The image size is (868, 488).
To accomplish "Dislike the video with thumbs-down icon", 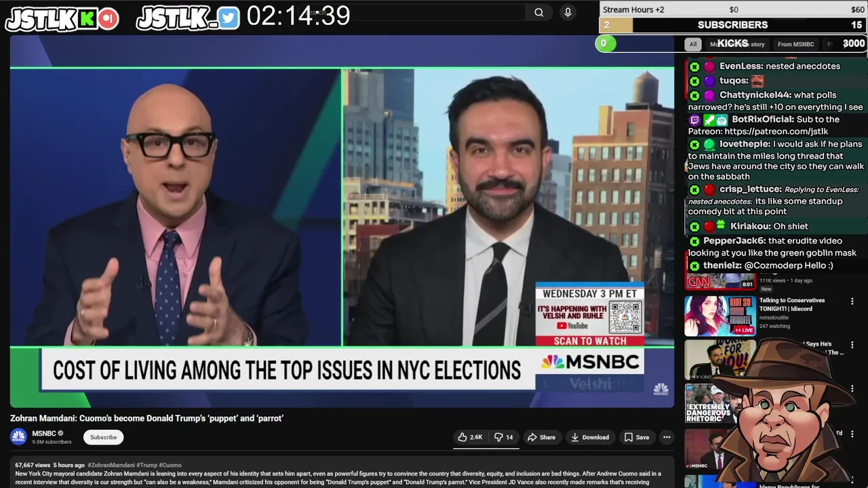I will click(x=504, y=437).
